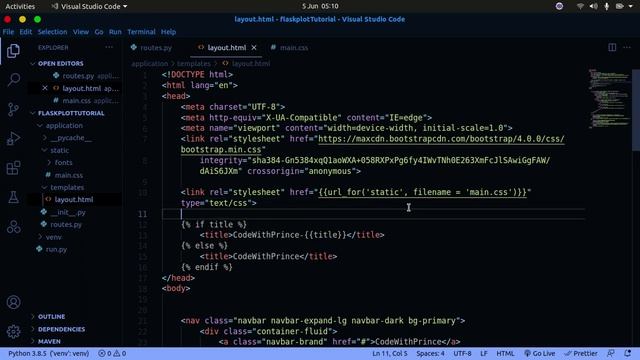Click the editor vertical scrollbar
Viewport: 640px width, 360px height.
pos(636,110)
